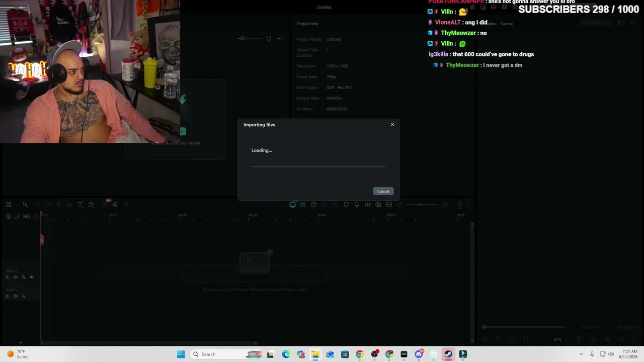The height and width of the screenshot is (362, 644).
Task: Select the timeline selection pointer tool
Action: point(25,205)
